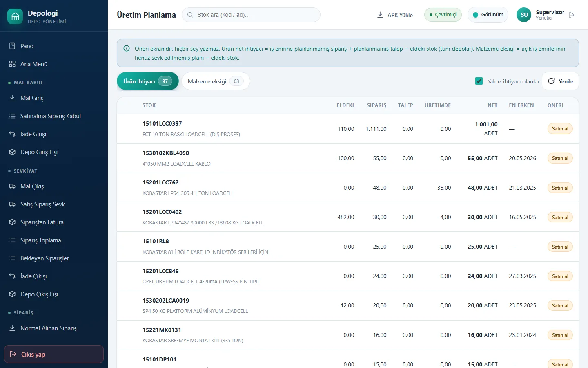
Task: Toggle the Görünüm theme switch
Action: pyautogui.click(x=488, y=15)
